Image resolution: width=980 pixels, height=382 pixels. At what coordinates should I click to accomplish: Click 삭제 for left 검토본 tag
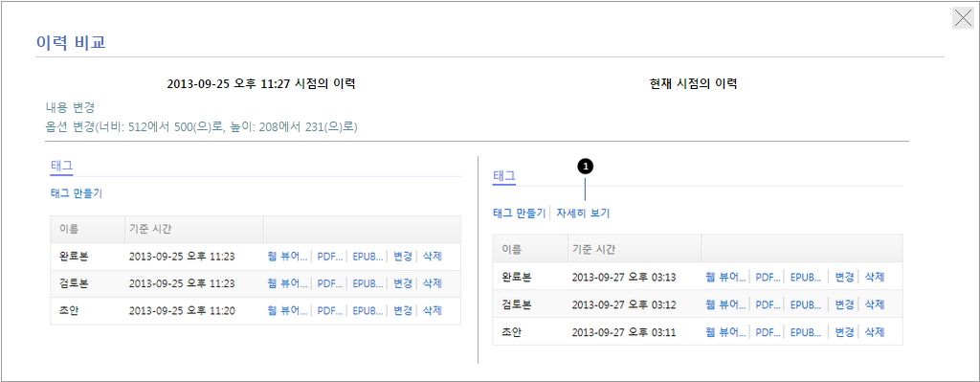[432, 283]
